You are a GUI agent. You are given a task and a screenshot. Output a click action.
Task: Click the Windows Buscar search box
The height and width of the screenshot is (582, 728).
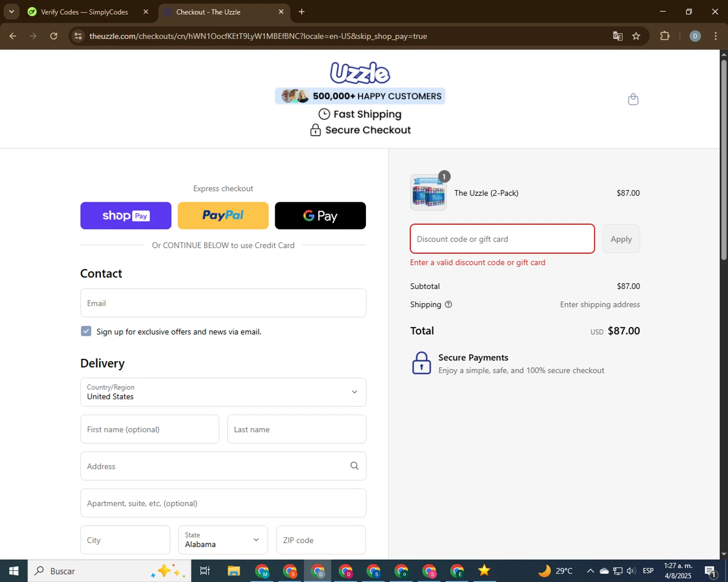tap(109, 571)
